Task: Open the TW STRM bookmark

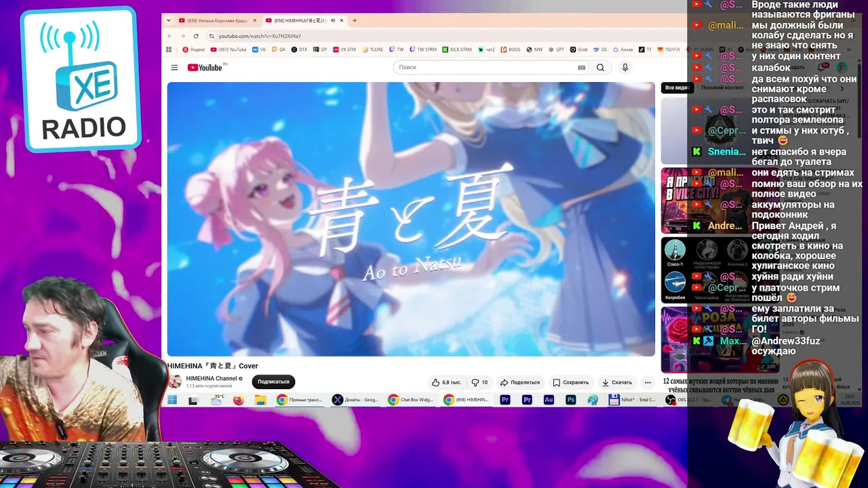Action: (422, 49)
